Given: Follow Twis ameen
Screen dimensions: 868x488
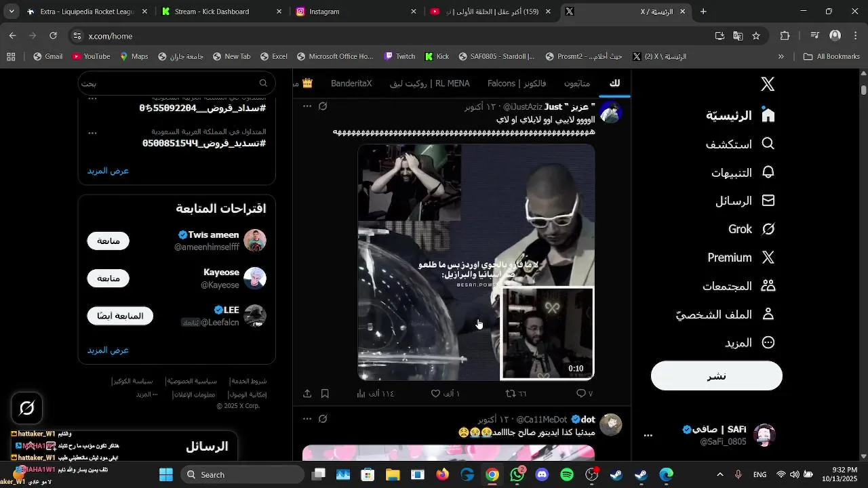Looking at the screenshot, I should [108, 241].
